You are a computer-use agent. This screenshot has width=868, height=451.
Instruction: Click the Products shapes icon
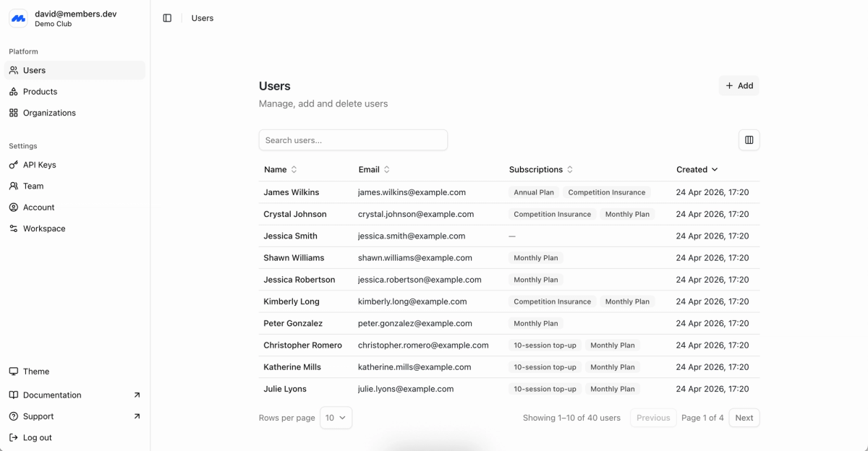click(x=14, y=92)
